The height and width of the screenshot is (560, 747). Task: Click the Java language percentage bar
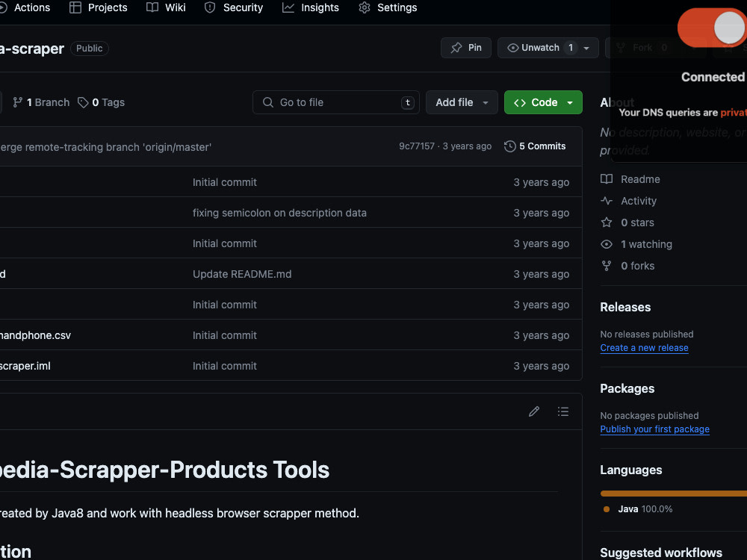672,493
